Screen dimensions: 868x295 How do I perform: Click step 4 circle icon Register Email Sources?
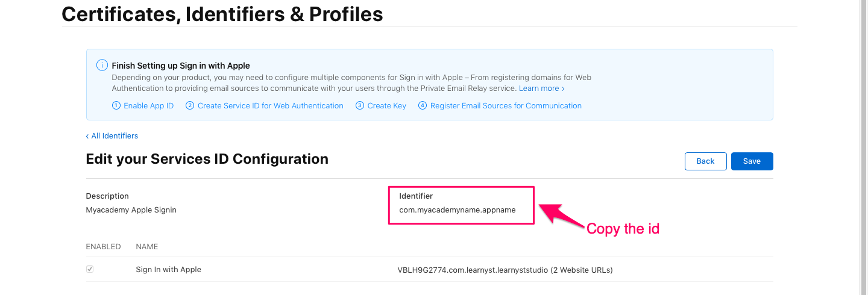(x=423, y=105)
